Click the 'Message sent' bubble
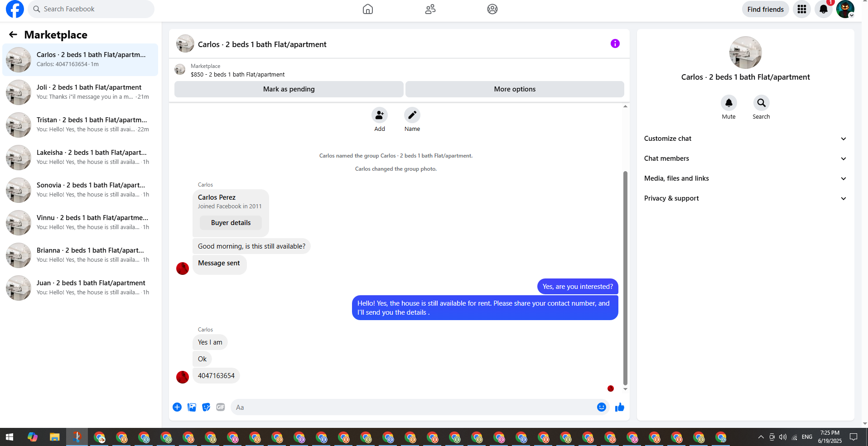The image size is (868, 446). pyautogui.click(x=219, y=264)
